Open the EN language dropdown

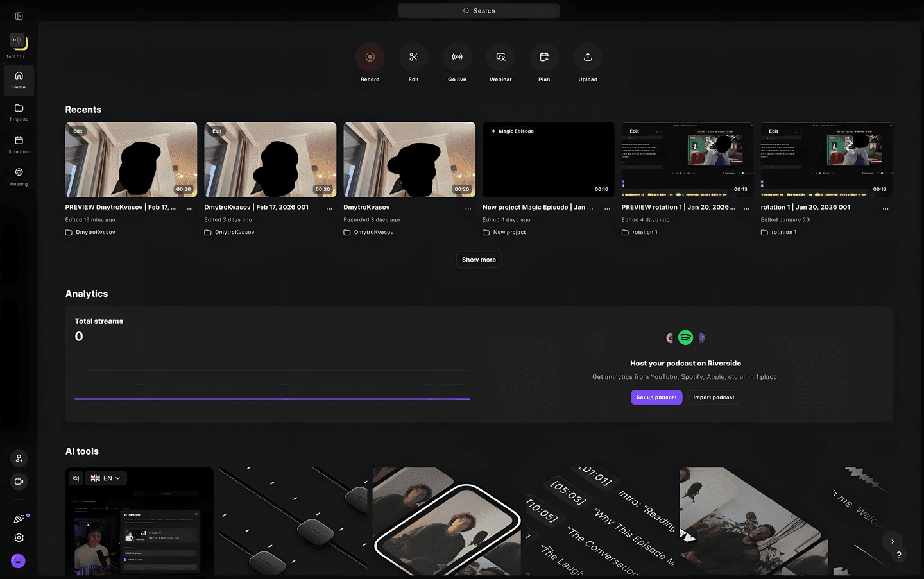click(107, 478)
